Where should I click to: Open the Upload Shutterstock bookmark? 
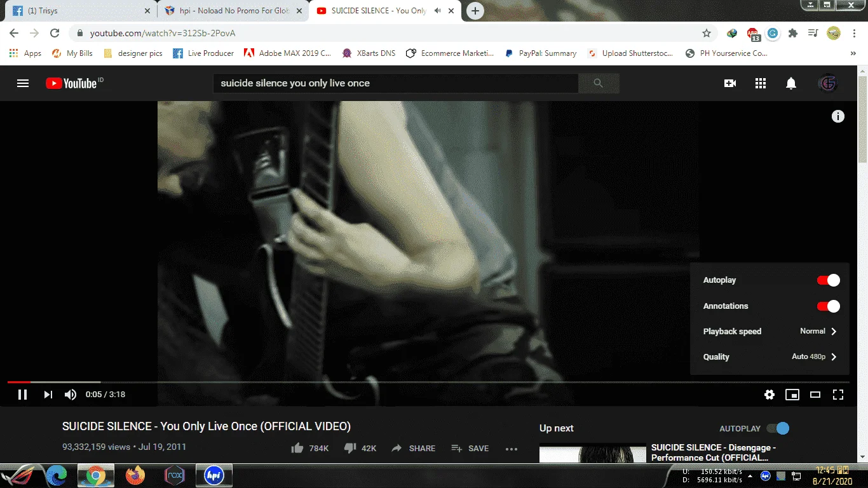(x=631, y=53)
